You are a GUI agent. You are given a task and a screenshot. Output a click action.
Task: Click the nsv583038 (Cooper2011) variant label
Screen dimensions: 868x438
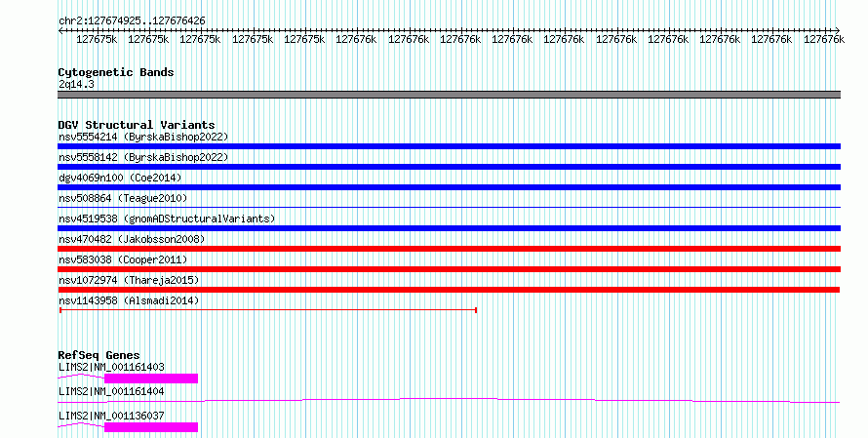coord(123,259)
